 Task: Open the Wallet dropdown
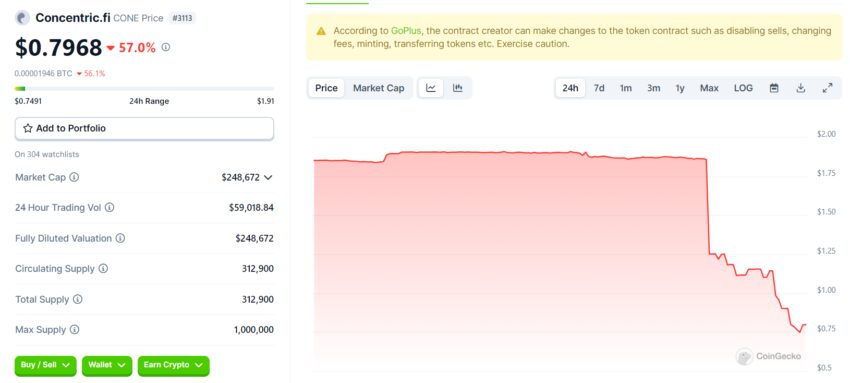(x=107, y=366)
